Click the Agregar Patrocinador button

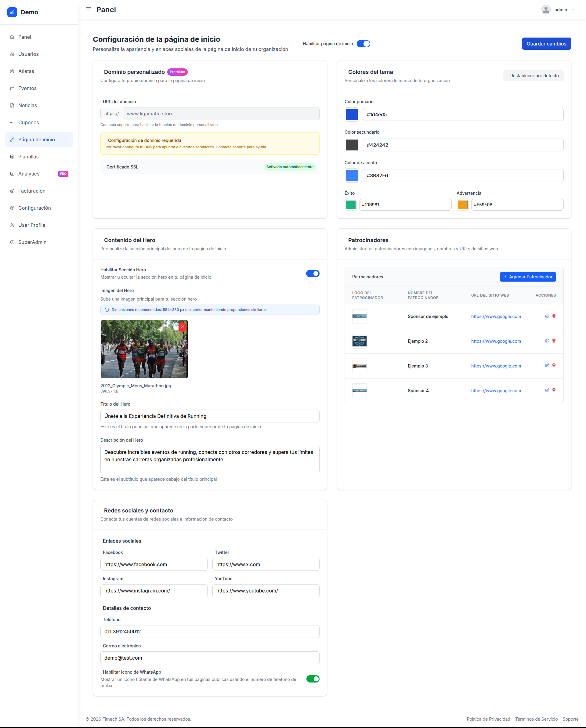tap(528, 277)
